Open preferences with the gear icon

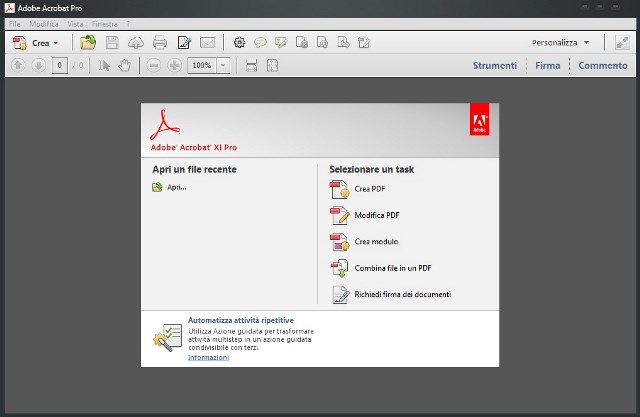240,42
